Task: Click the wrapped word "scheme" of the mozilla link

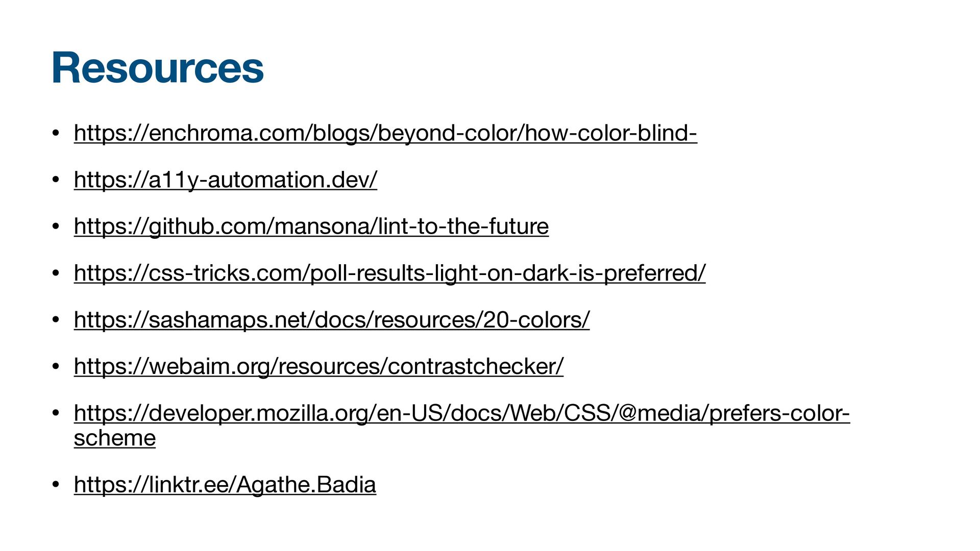Action: (x=115, y=438)
